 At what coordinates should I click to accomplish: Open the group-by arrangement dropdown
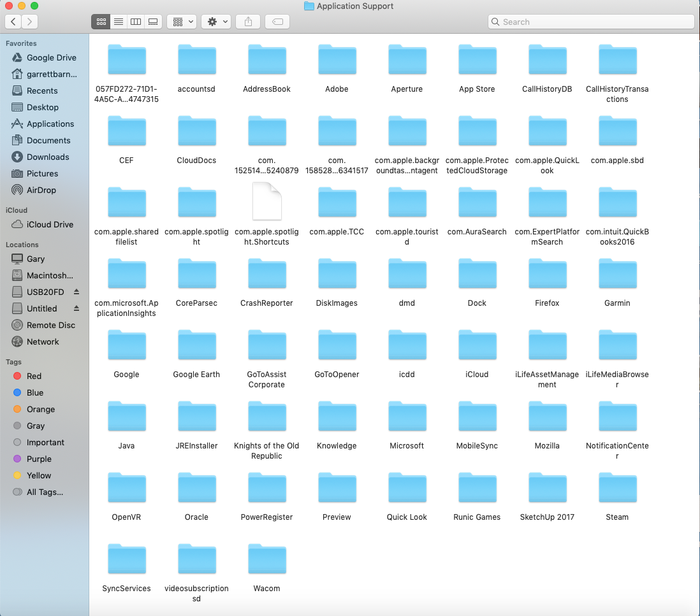coord(182,22)
